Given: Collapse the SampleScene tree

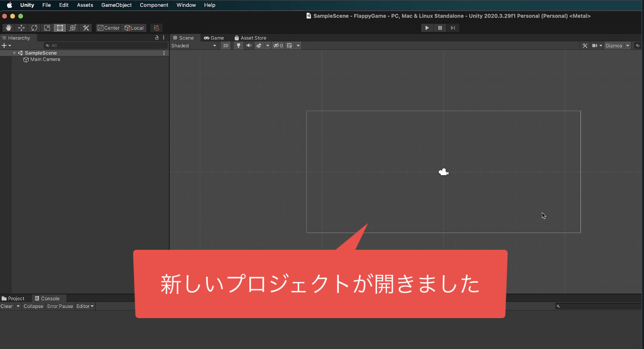Looking at the screenshot, I should point(14,53).
